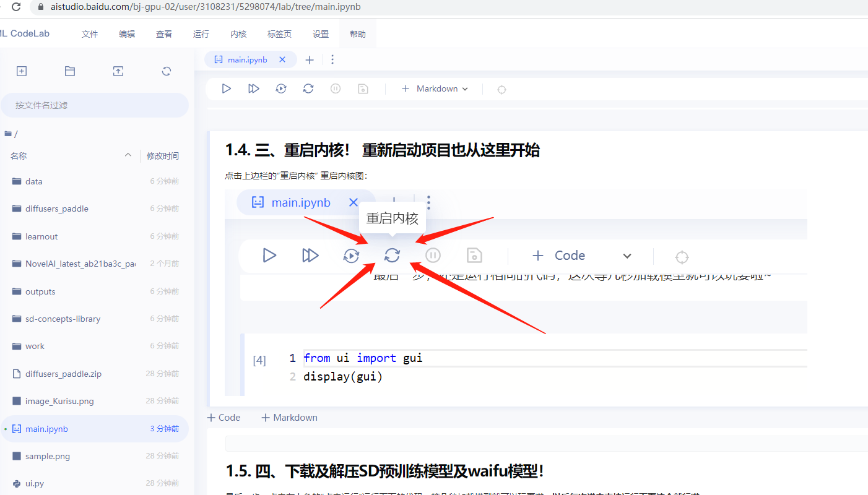The image size is (868, 495).
Task: Interrupt the kernel with pause icon
Action: pos(336,88)
